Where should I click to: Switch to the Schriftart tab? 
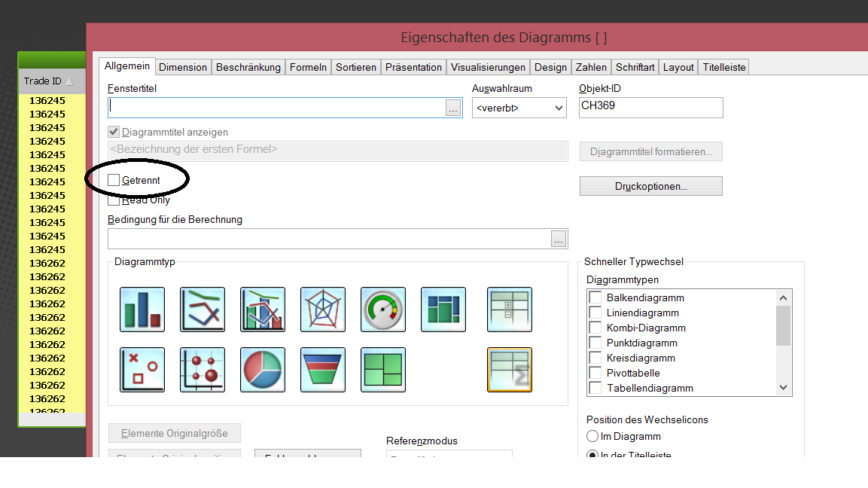(x=635, y=67)
